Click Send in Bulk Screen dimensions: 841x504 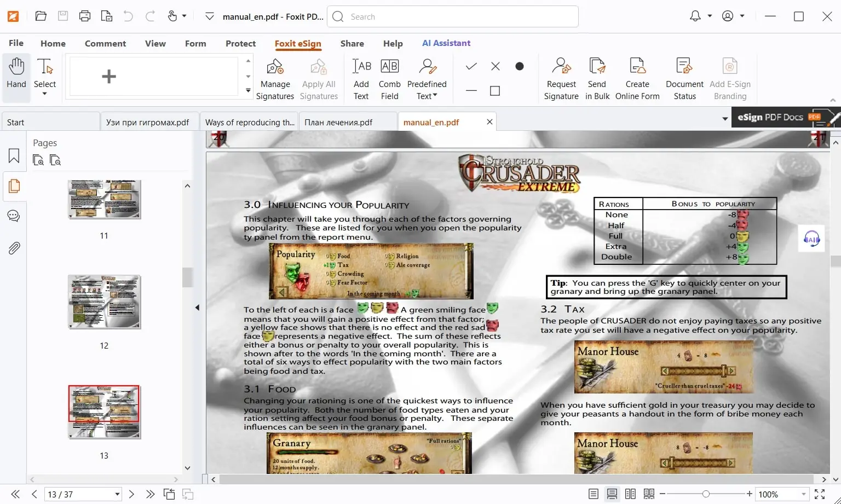(597, 79)
